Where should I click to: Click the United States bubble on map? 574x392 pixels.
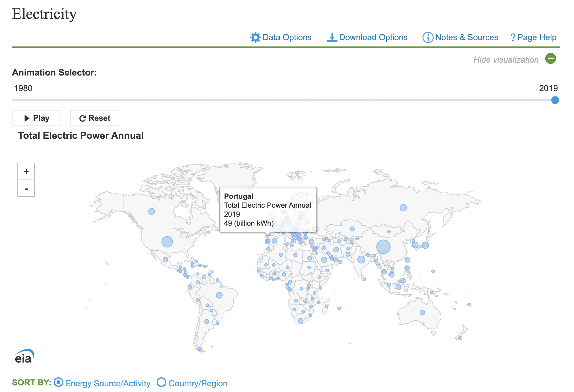pos(167,242)
